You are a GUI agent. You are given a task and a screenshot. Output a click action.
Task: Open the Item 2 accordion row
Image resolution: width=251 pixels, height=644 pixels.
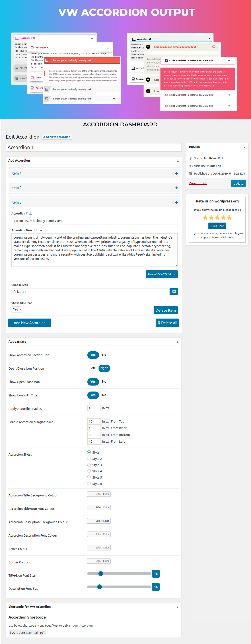tap(95, 188)
